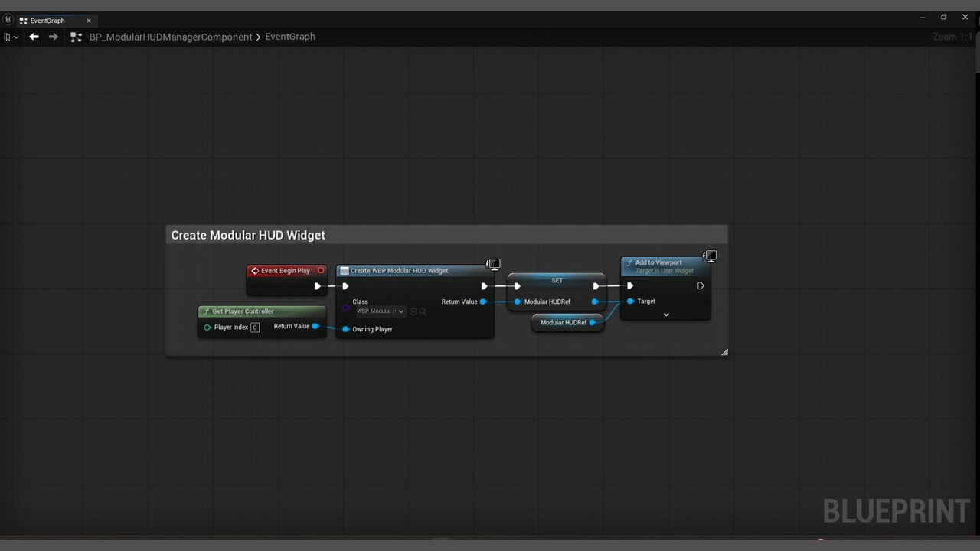Click the use selected asset arrow icon

tap(413, 311)
